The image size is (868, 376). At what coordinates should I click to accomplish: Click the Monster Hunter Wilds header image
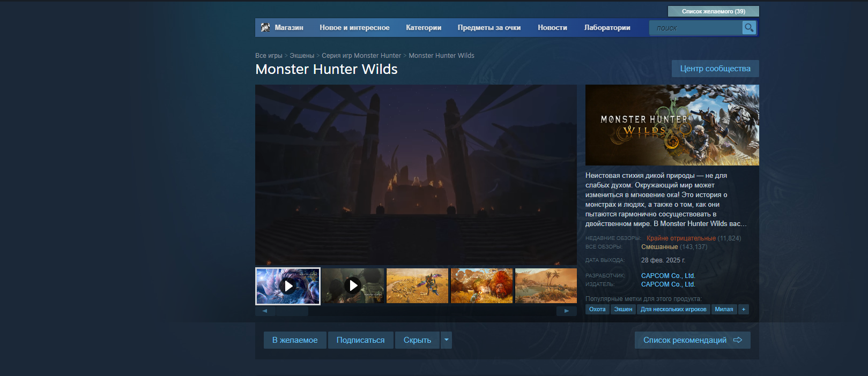pyautogui.click(x=672, y=125)
